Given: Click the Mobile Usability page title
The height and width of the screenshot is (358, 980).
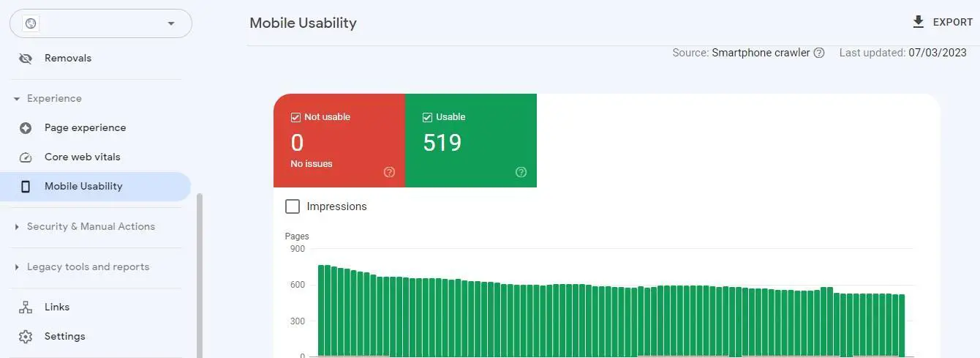Looking at the screenshot, I should 303,23.
